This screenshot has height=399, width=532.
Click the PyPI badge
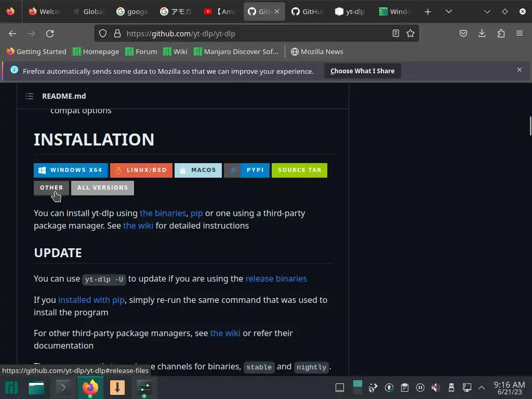tap(247, 170)
